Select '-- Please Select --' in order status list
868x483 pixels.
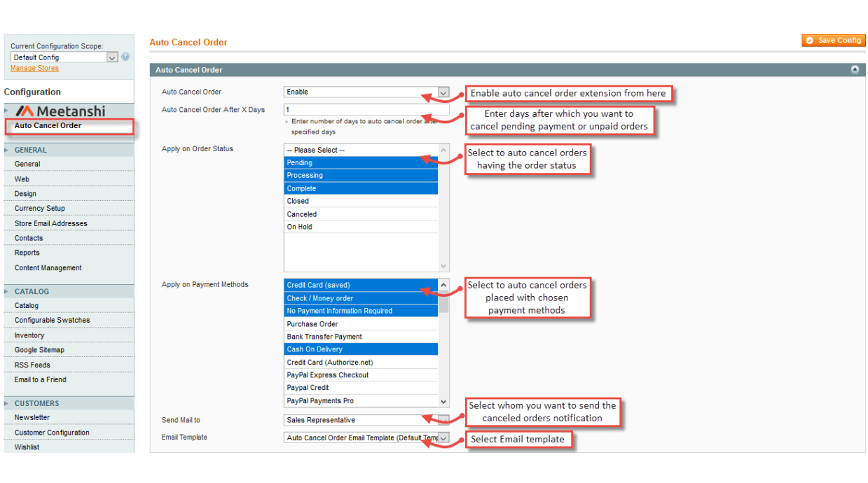361,150
